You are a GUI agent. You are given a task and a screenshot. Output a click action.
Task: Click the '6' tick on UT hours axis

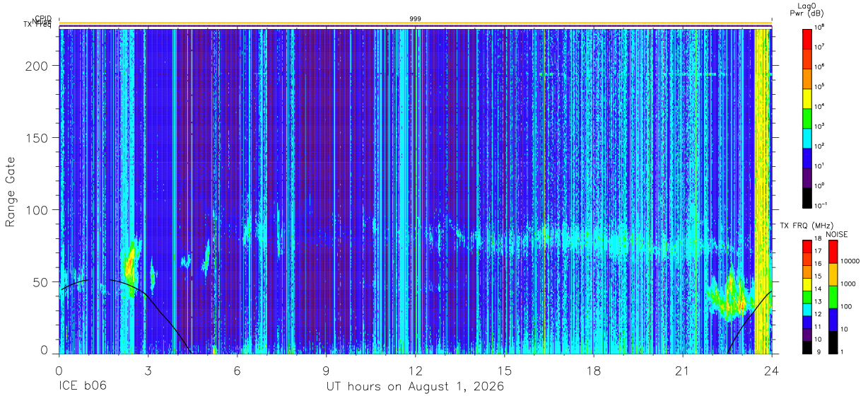pyautogui.click(x=237, y=371)
